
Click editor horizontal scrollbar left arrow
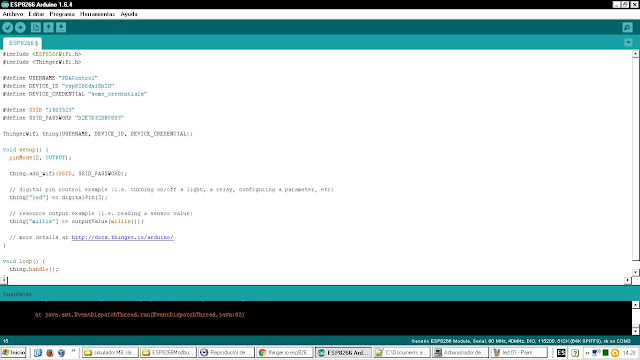coord(4,280)
